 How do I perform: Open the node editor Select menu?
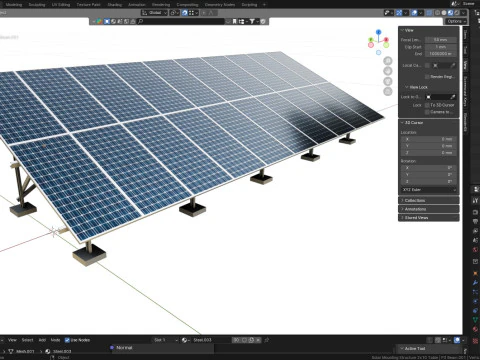(27, 340)
